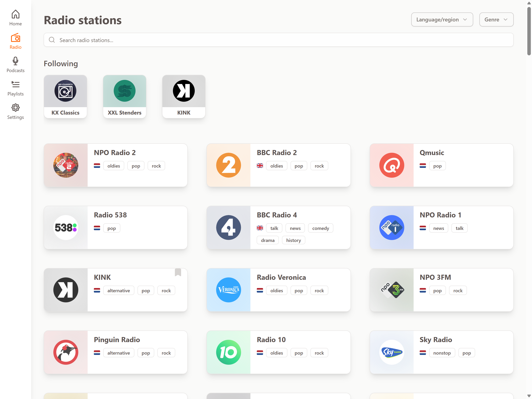Screen dimensions: 532x399
Task: Click the NPO 3FM logo
Action: point(392,290)
